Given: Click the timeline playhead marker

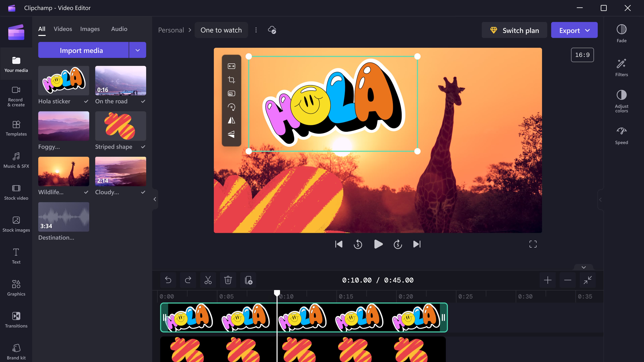Looking at the screenshot, I should [x=277, y=293].
